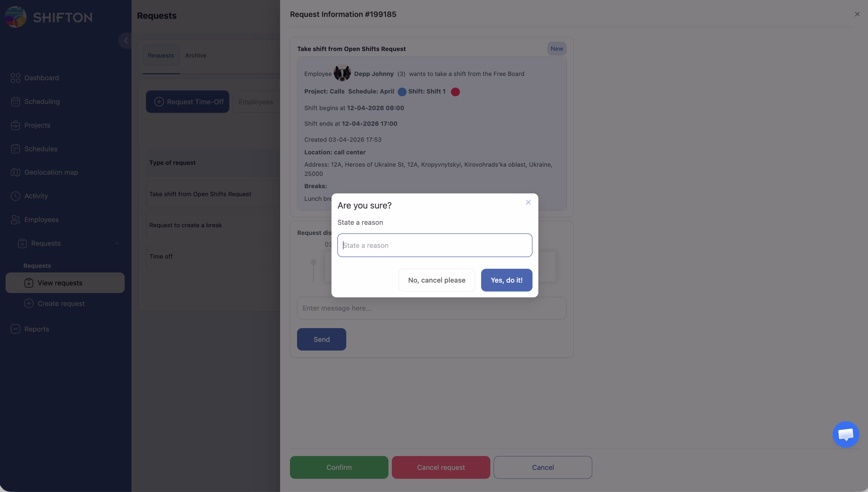Click the blue April schedule color dot

[402, 92]
